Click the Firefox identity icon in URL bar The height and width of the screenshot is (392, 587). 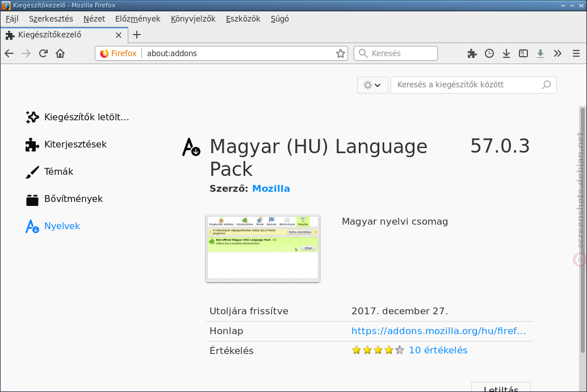104,53
